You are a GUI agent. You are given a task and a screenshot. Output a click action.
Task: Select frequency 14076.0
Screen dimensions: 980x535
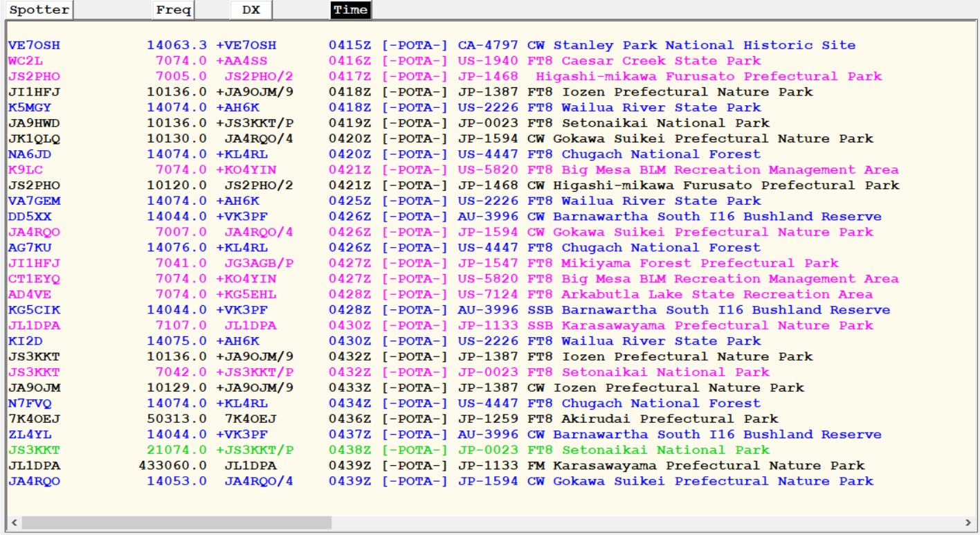176,248
